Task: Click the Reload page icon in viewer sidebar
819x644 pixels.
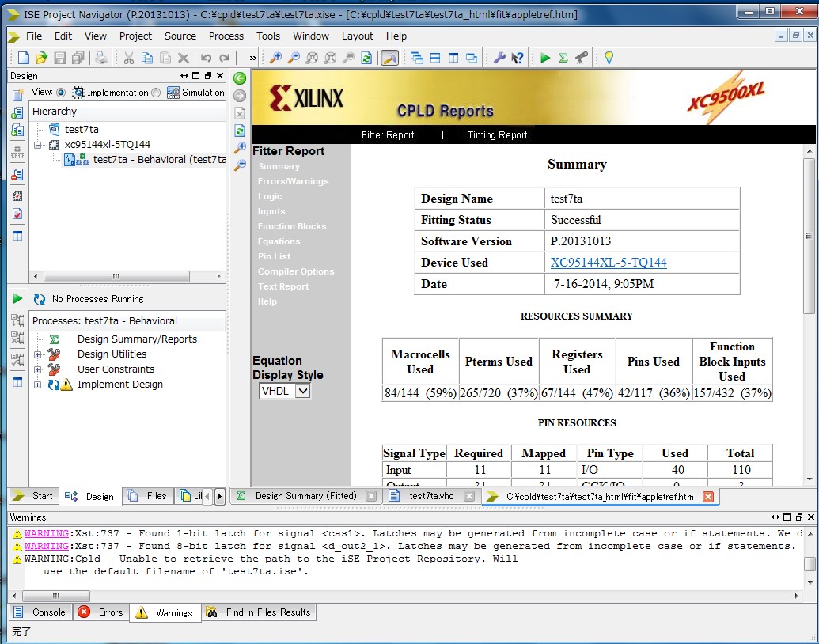Action: [240, 131]
